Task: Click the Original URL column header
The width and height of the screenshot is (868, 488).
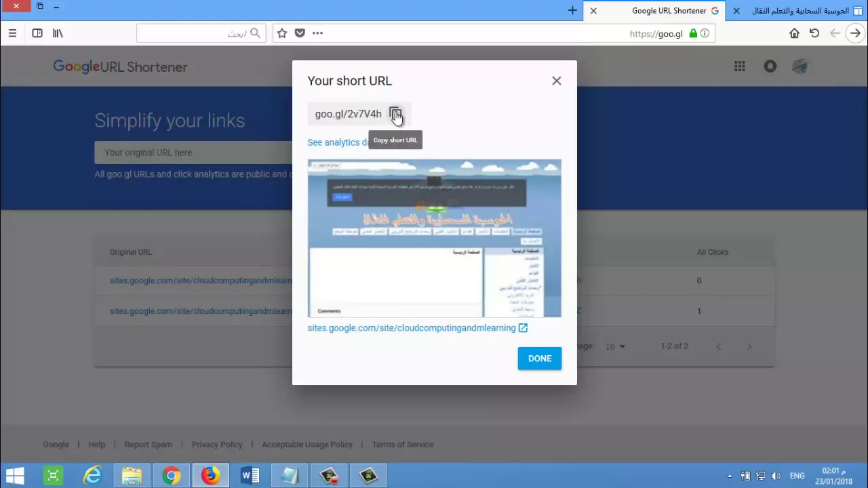Action: pos(131,252)
